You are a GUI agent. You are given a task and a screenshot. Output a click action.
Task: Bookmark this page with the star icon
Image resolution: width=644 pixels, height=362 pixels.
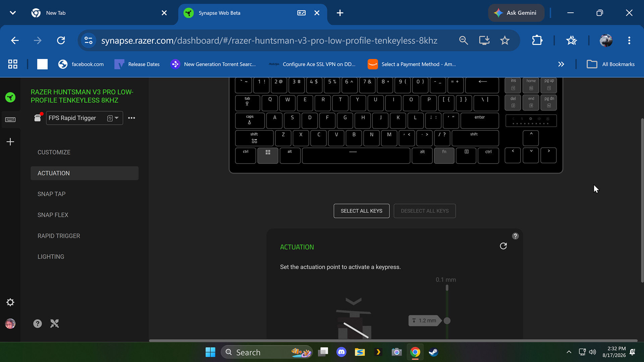tap(505, 41)
